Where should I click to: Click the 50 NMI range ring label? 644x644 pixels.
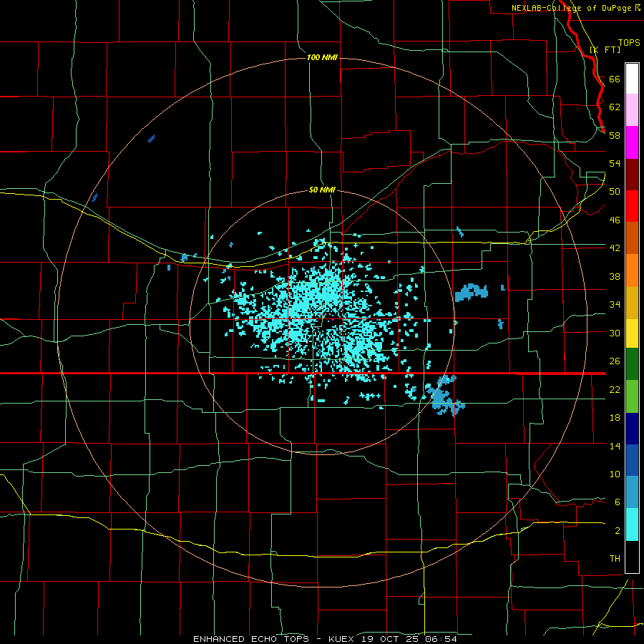(322, 190)
